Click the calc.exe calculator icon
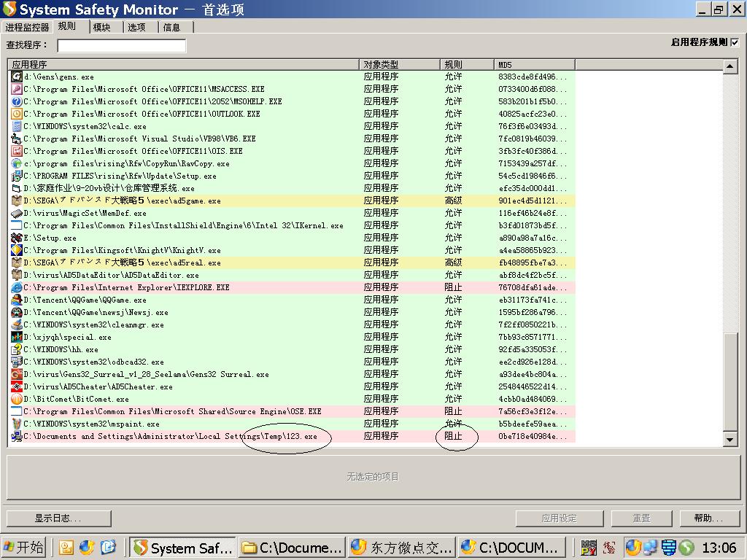747x560 pixels. click(17, 126)
